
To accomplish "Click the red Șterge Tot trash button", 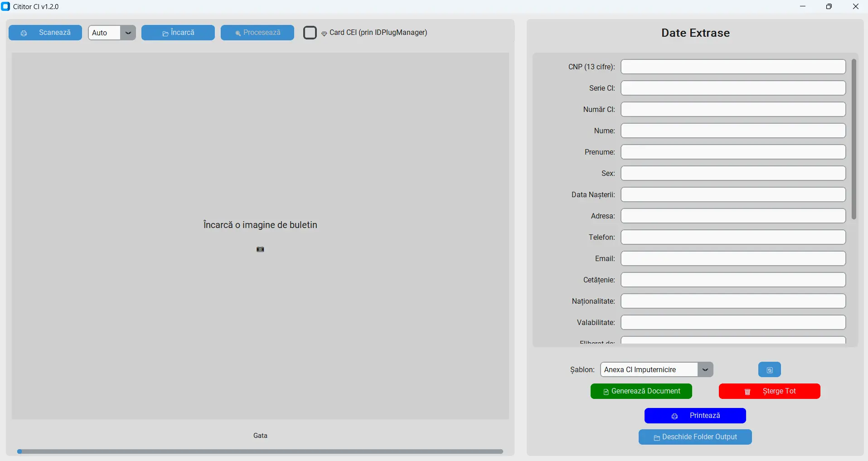I will 769,391.
